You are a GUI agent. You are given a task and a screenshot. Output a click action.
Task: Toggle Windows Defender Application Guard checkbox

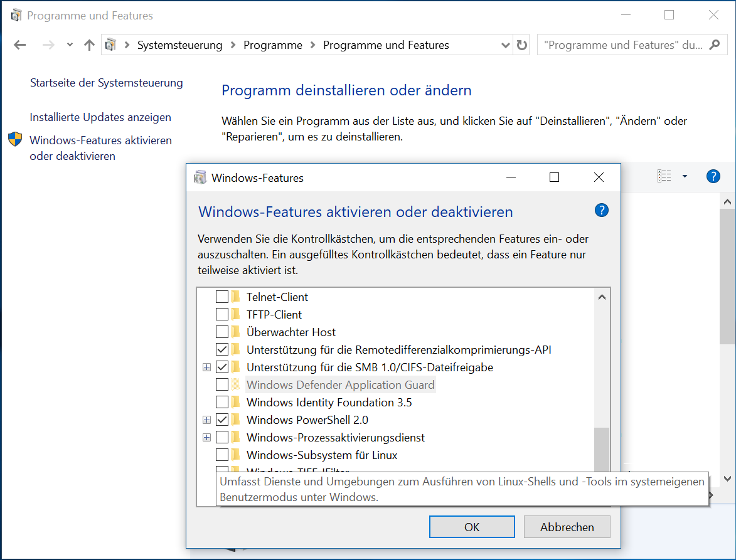click(x=222, y=384)
